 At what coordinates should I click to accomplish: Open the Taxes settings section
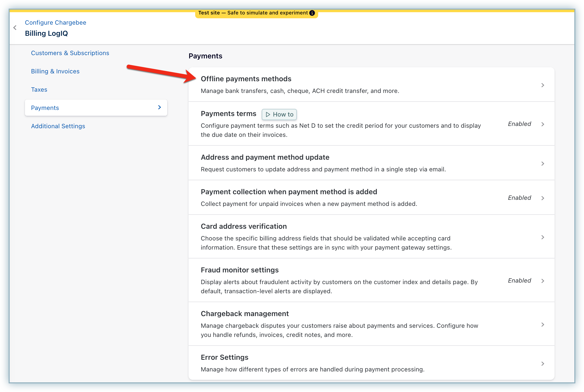tap(39, 90)
